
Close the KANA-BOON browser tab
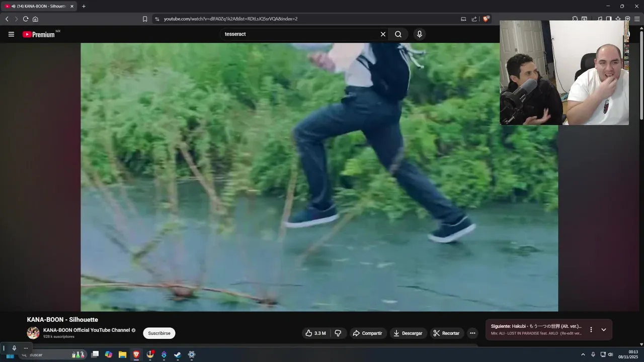(71, 6)
